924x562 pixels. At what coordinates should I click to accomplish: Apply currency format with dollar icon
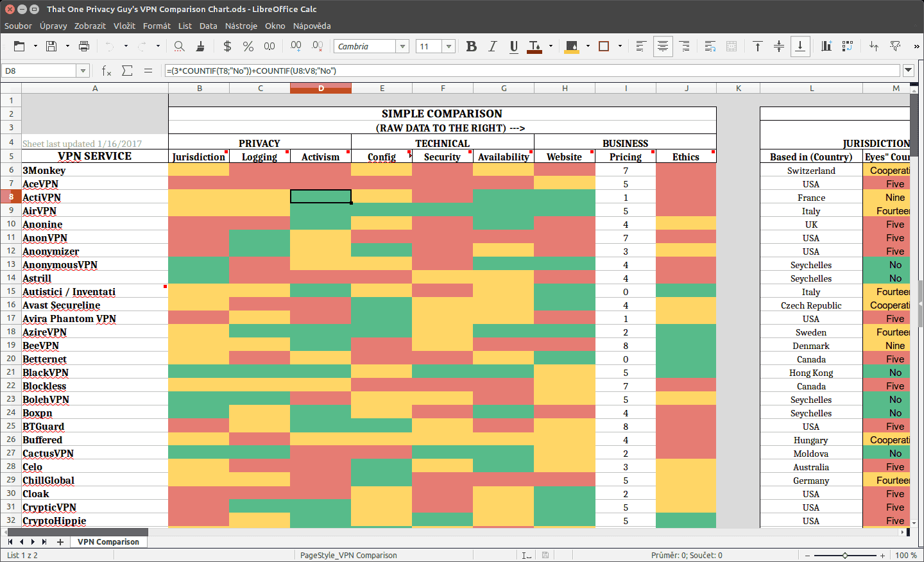[x=227, y=46]
